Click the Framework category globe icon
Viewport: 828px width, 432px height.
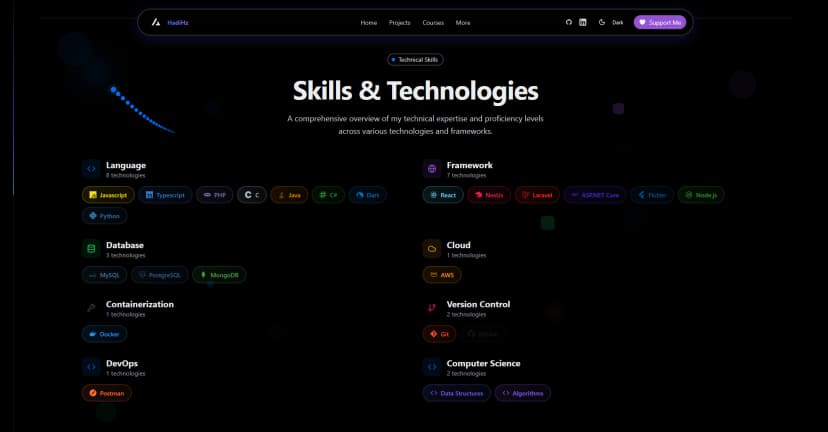click(432, 169)
